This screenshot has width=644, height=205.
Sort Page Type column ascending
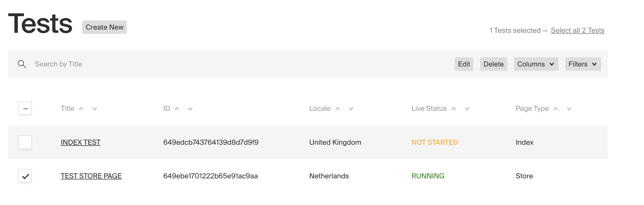click(x=555, y=108)
